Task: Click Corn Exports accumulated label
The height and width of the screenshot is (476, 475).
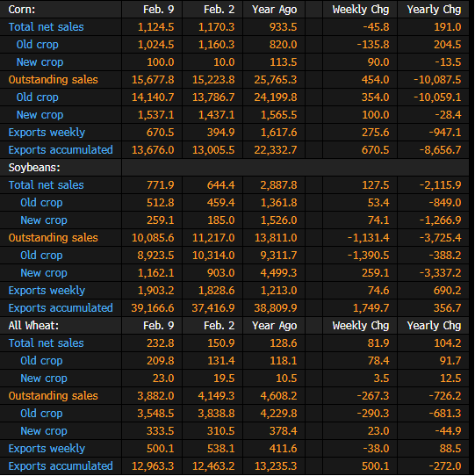Action: [61, 150]
